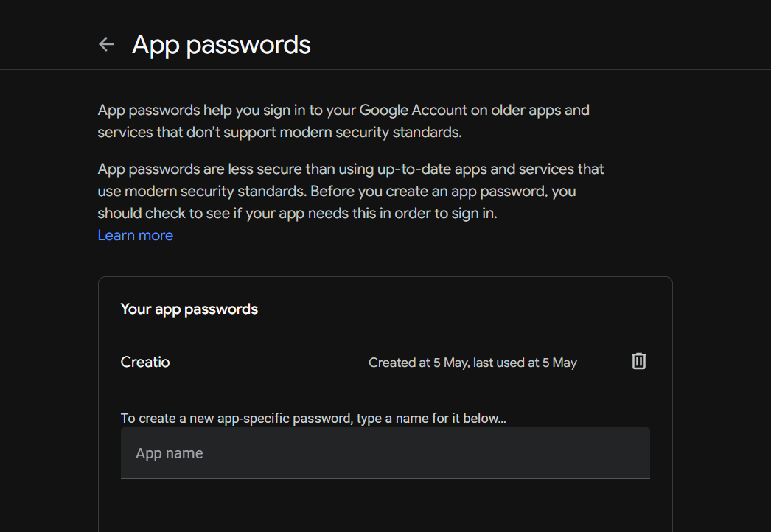Image resolution: width=771 pixels, height=532 pixels.
Task: Click empty area inside the app passwords card below input
Action: (385, 506)
